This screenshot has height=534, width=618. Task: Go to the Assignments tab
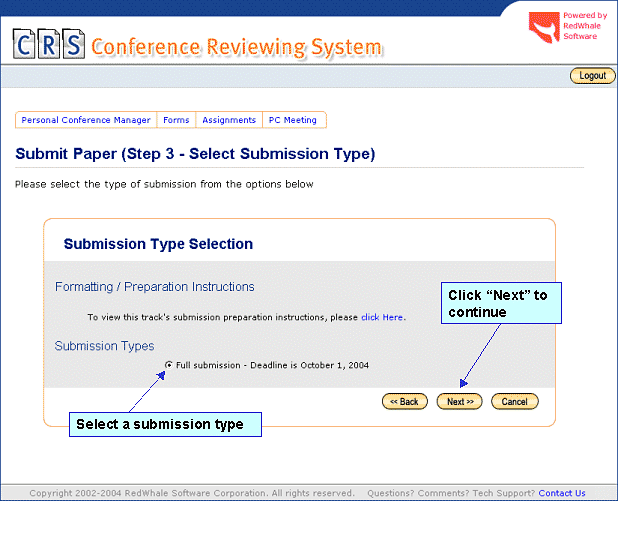(x=229, y=120)
